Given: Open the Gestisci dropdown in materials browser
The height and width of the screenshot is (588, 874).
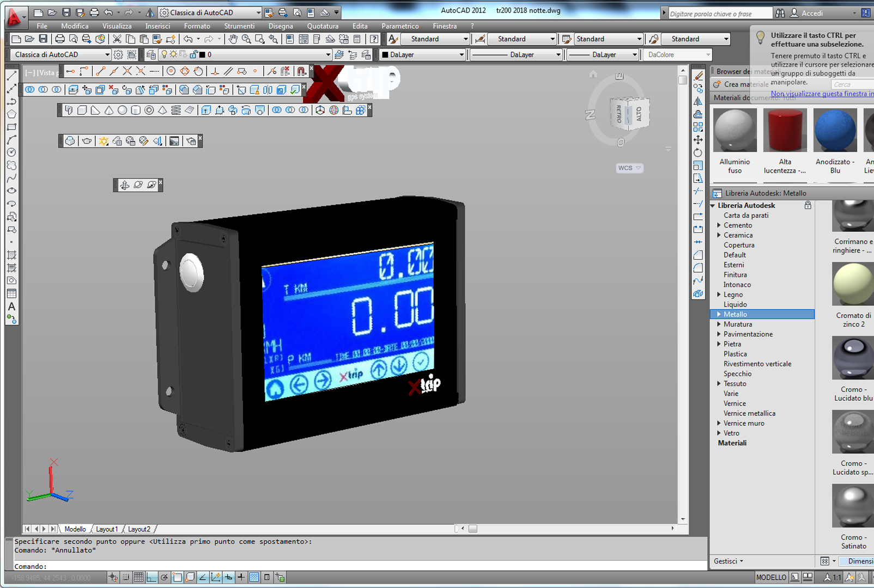Looking at the screenshot, I should click(x=729, y=561).
